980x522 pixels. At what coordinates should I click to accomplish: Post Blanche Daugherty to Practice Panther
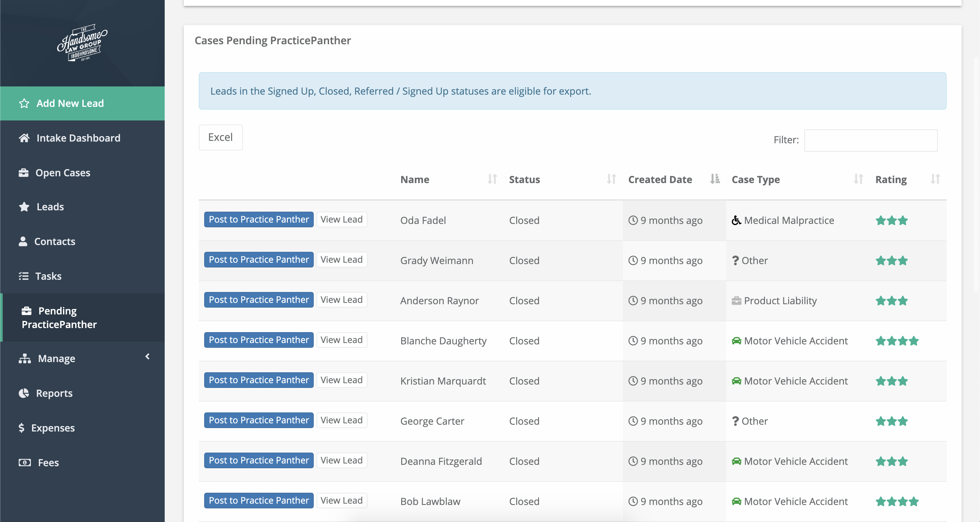(259, 340)
